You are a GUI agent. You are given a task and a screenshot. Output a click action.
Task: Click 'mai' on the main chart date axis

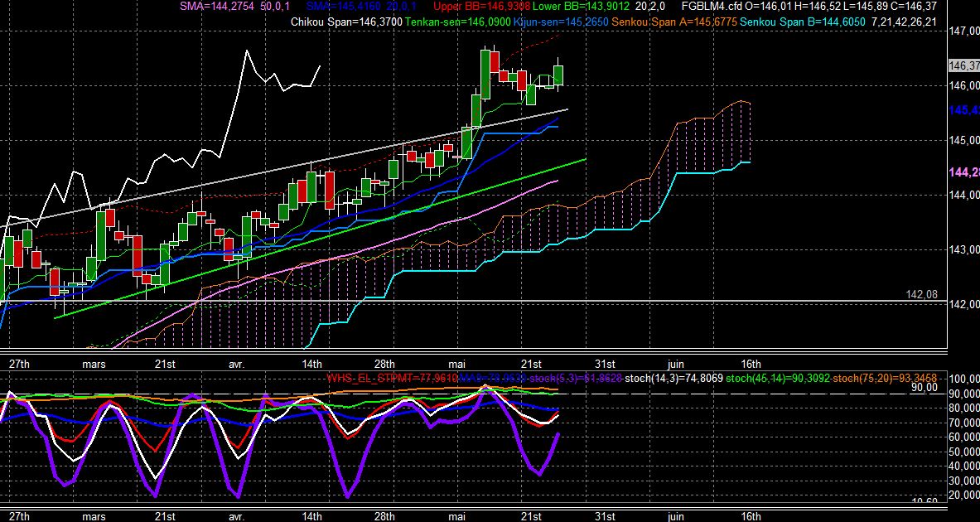(458, 365)
